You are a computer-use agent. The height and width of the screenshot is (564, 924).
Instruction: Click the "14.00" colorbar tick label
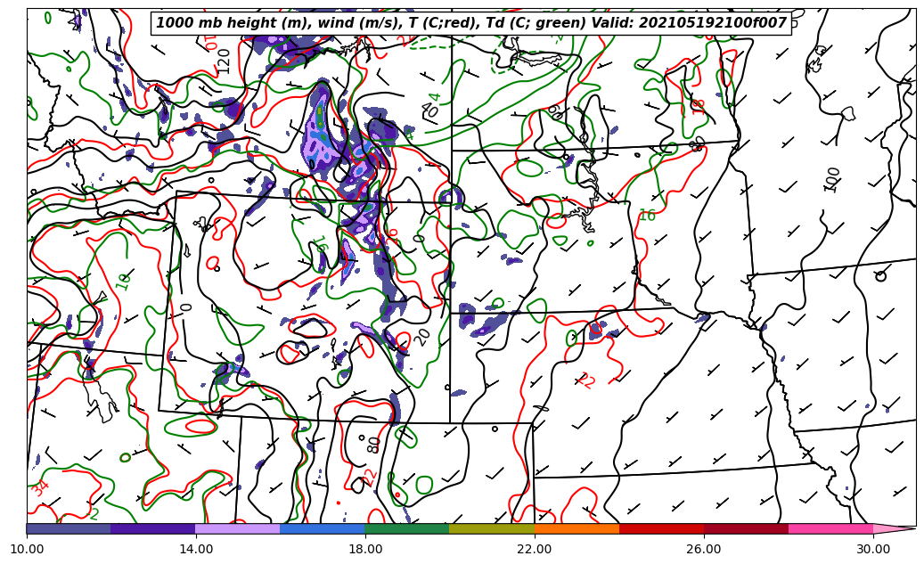pos(196,549)
